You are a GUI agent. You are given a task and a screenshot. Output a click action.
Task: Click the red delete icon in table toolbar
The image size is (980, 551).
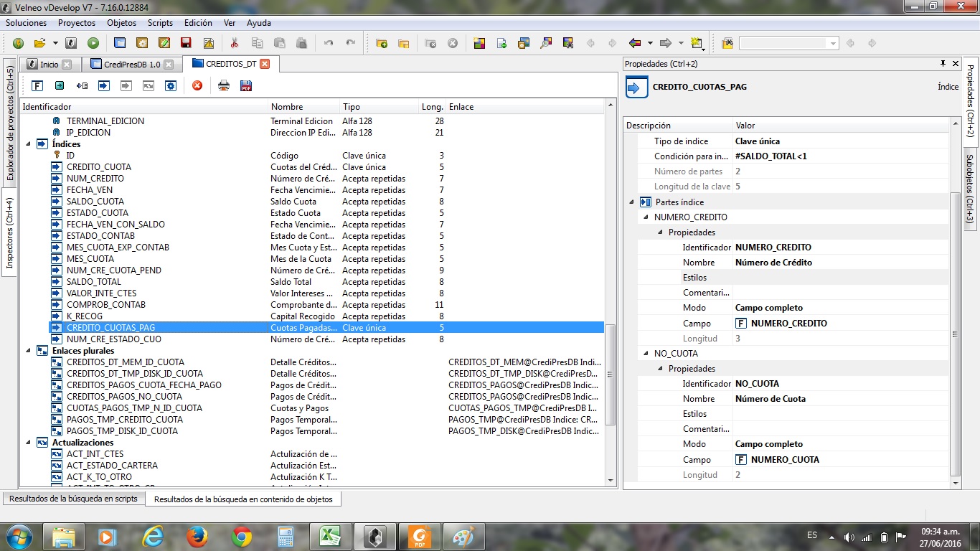pos(197,86)
